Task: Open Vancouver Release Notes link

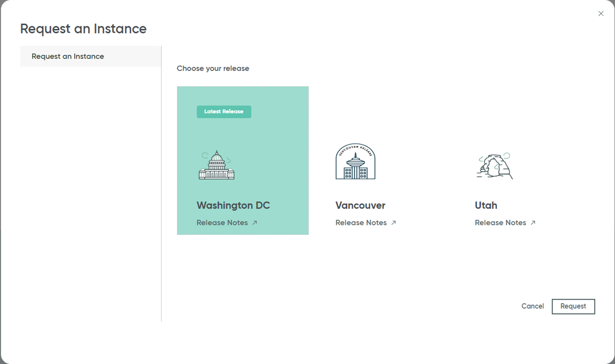Action: click(366, 223)
